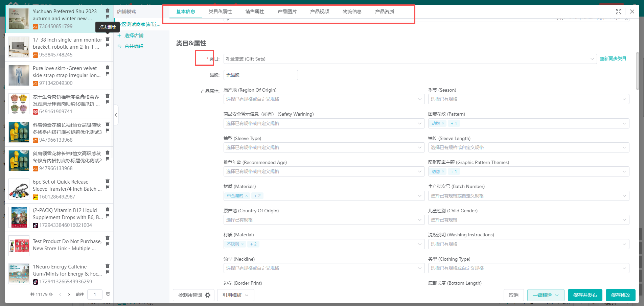
Task: Delete the 冻干生骨肉饼 cat snack product
Action: coord(108,96)
